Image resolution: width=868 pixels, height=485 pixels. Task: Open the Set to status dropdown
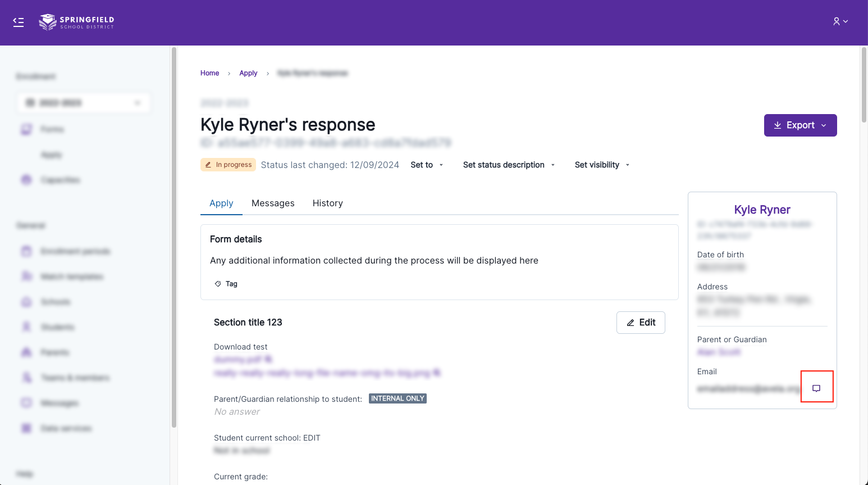(x=427, y=165)
